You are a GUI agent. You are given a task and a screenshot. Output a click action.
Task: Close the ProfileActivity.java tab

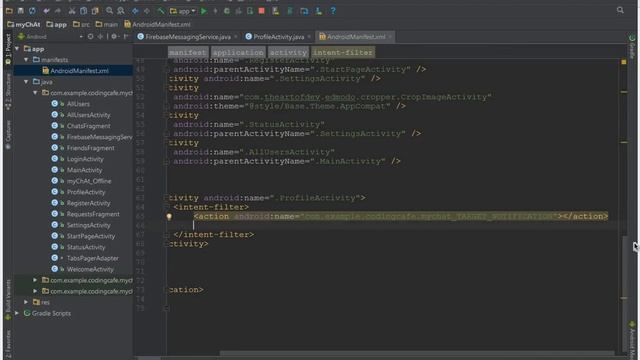click(309, 37)
